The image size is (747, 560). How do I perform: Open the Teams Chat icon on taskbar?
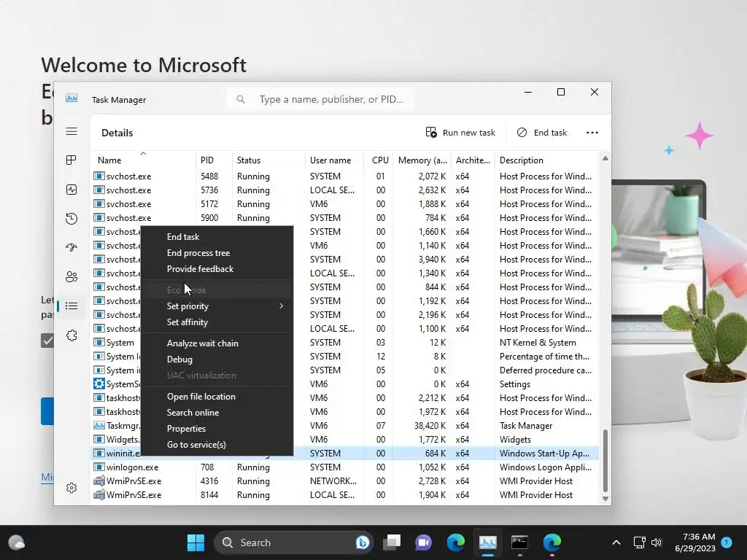pos(423,542)
